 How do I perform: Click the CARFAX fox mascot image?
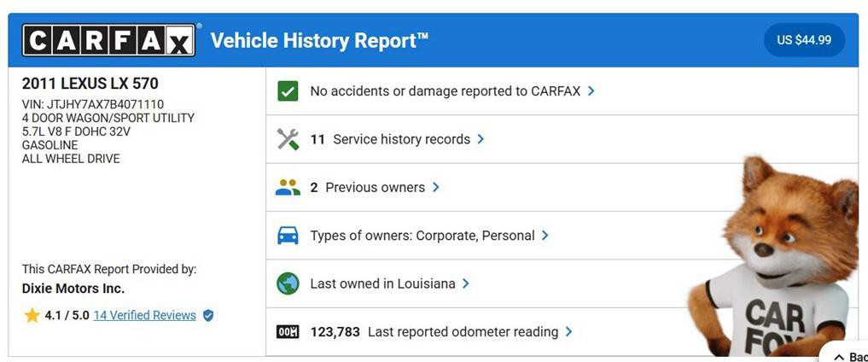pyautogui.click(x=776, y=257)
